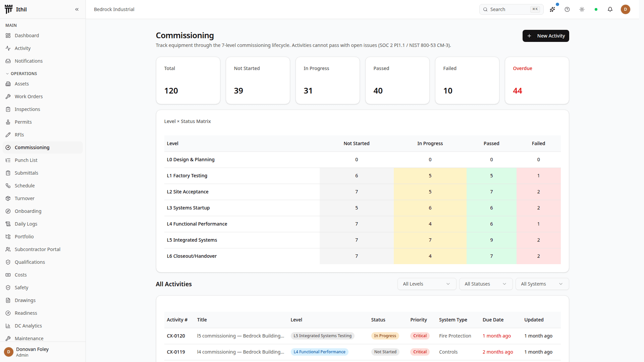
Task: Toggle light/dark theme sun icon
Action: coord(582,9)
